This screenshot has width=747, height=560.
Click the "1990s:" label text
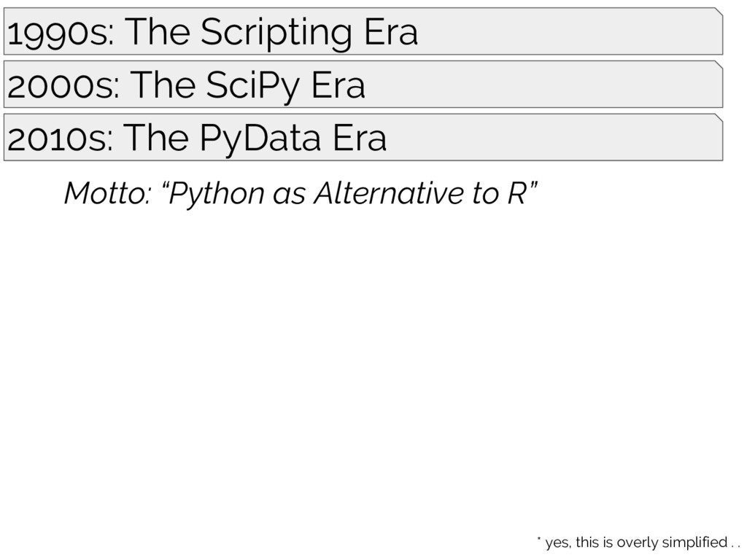click(61, 34)
